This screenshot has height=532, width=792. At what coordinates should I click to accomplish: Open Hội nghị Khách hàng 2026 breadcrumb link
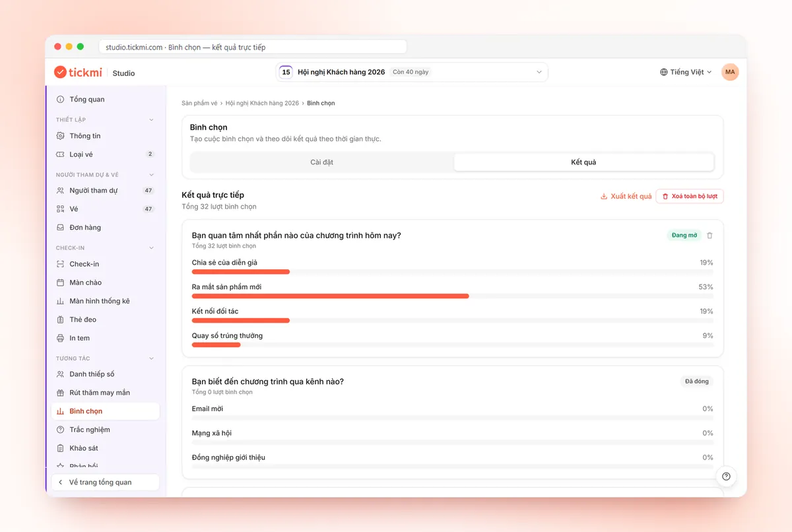pos(262,104)
